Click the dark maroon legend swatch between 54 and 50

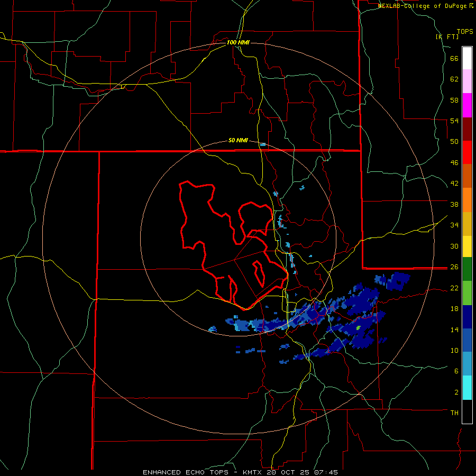467,129
